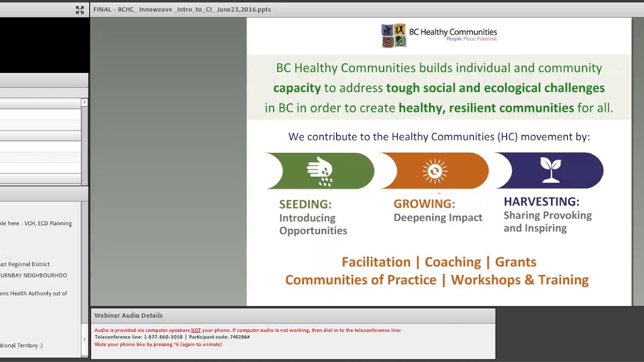644x362 pixels.
Task: Click the attendee list scrollbar track
Action: 84,146
